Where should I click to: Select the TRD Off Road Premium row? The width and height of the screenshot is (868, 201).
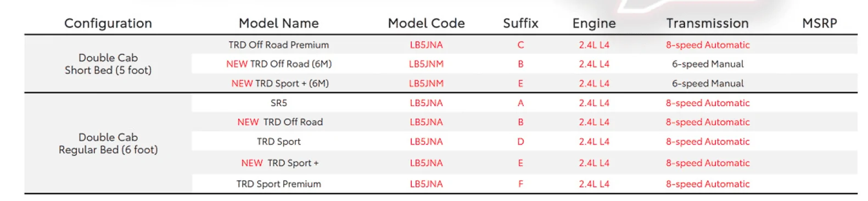524,45
